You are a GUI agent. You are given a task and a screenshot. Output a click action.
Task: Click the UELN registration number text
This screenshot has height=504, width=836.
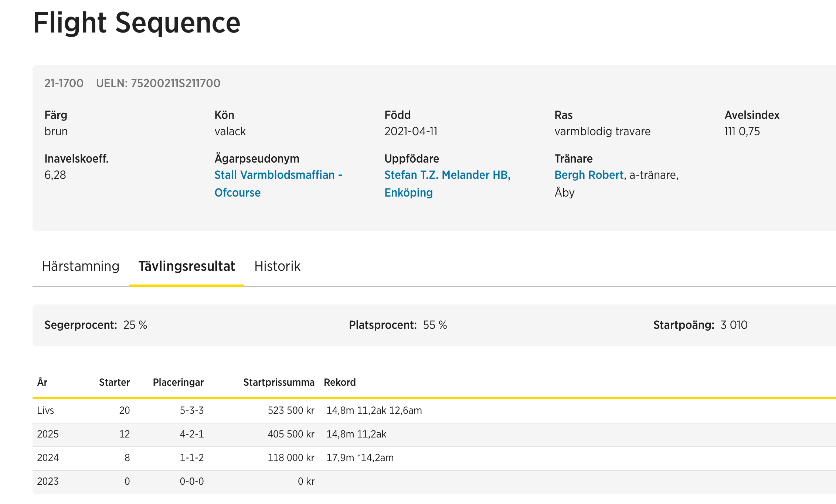coord(158,84)
